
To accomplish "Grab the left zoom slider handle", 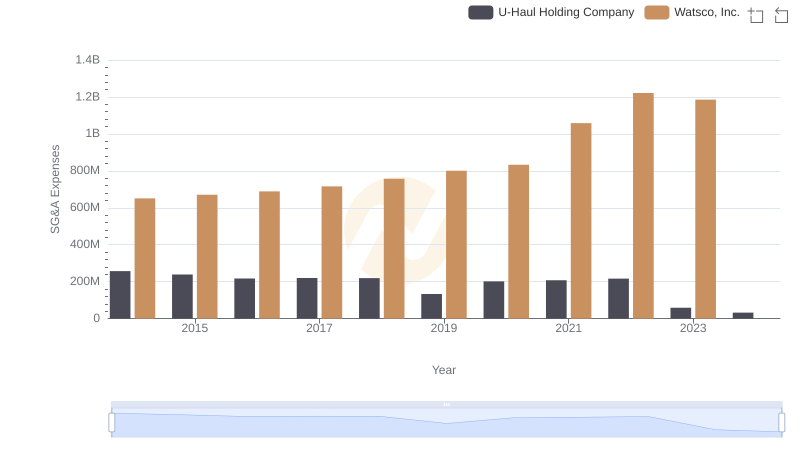I will 112,423.
